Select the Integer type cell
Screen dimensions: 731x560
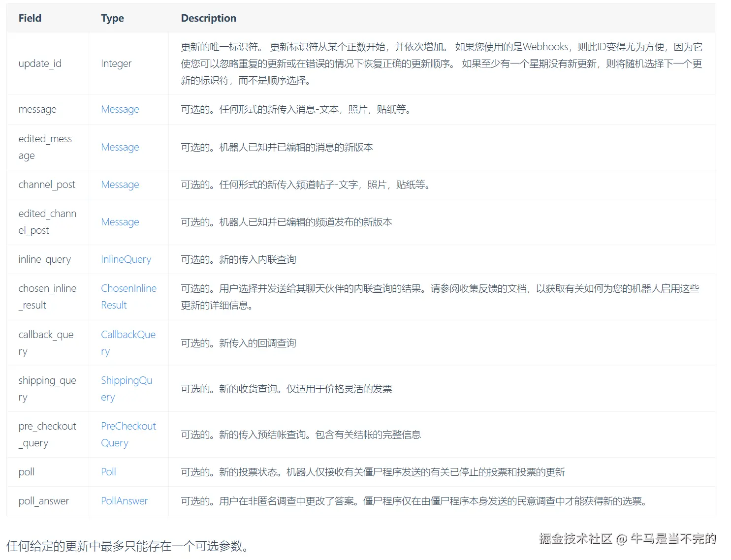(x=128, y=63)
